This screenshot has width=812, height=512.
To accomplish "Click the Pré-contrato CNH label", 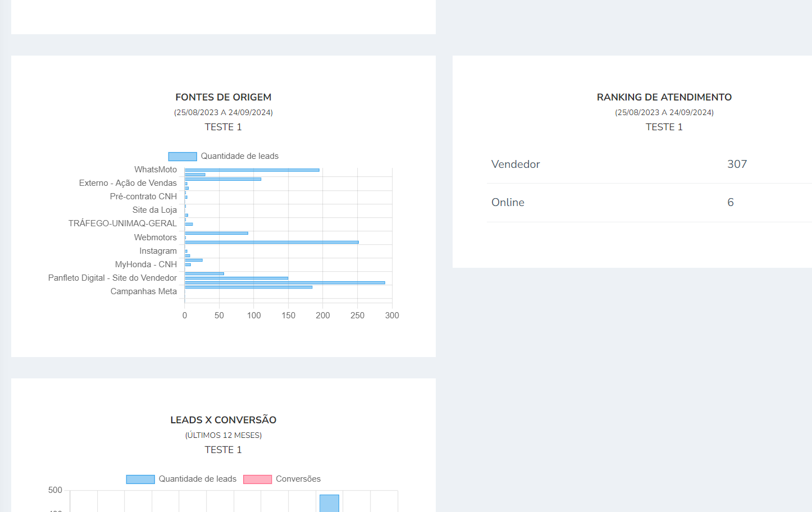I will coord(143,196).
